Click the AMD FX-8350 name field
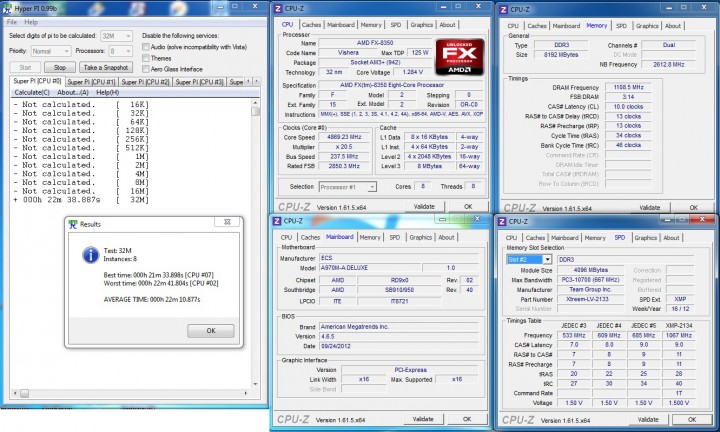The image size is (720, 432). point(375,43)
